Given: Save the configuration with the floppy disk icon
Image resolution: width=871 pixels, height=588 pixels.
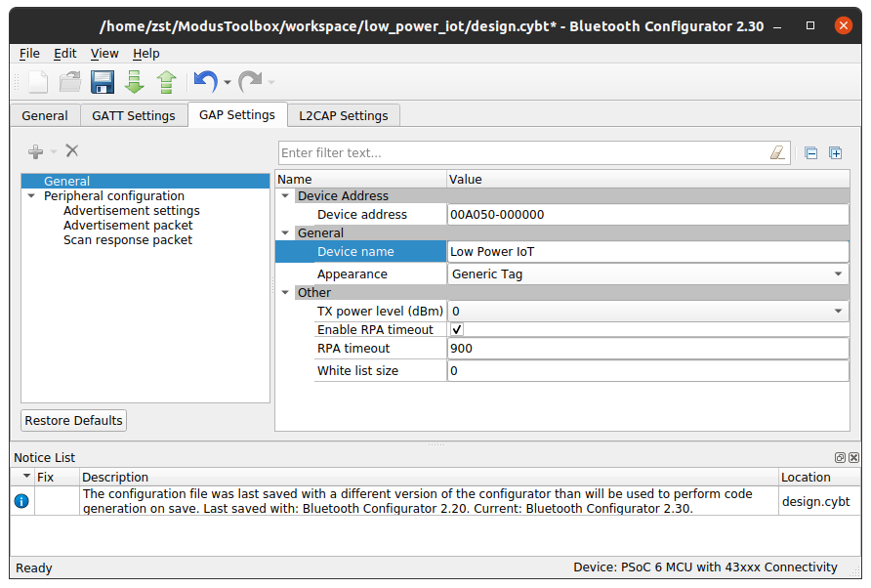Looking at the screenshot, I should tap(103, 82).
